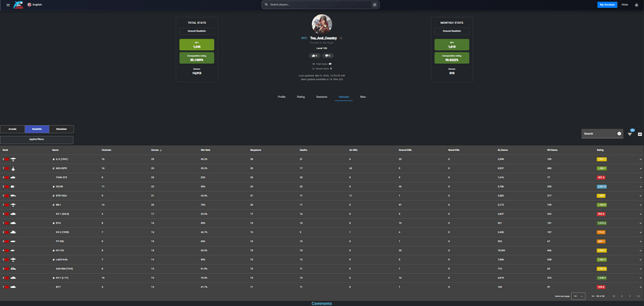This screenshot has height=306, width=644.
Task: Select the Arcade game mode
Action: coord(12,129)
